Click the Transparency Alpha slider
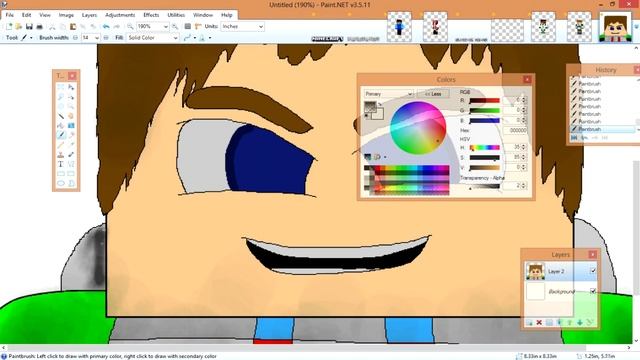The height and width of the screenshot is (360, 640). pyautogui.click(x=484, y=186)
